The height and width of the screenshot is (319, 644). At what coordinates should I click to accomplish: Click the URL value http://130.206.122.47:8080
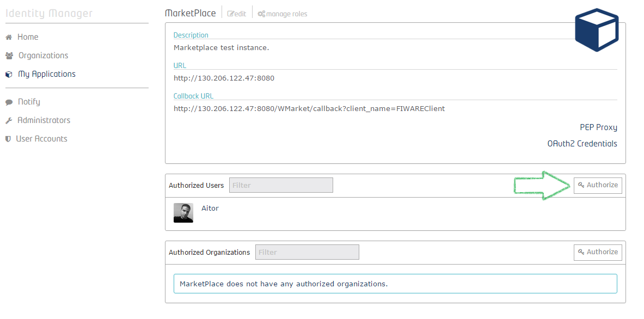point(224,78)
